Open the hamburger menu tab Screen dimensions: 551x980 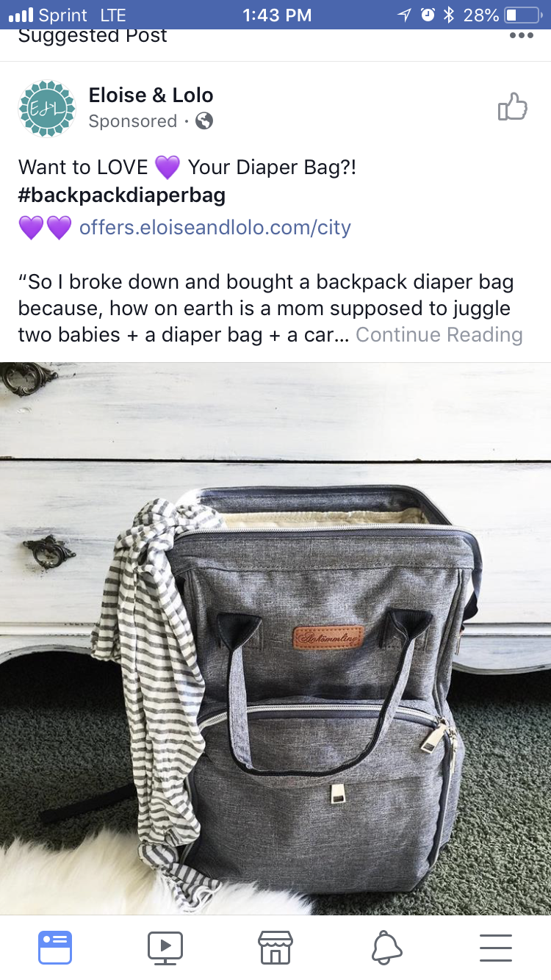(x=496, y=948)
